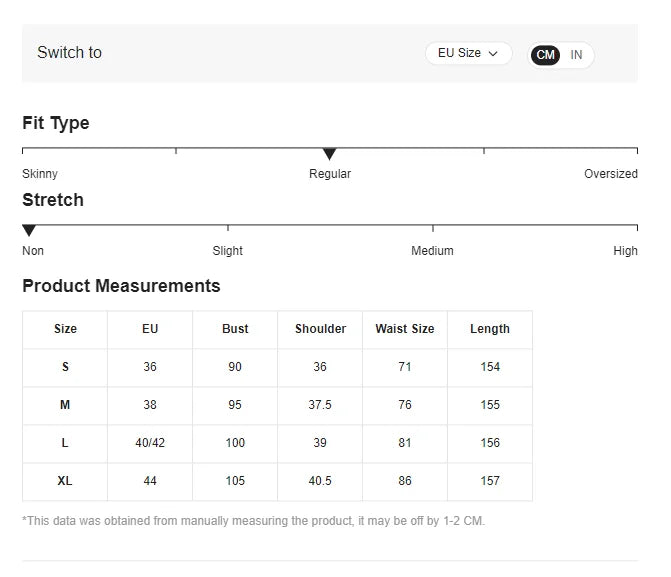This screenshot has width=671, height=577.
Task: Select the Bust column header
Action: [x=235, y=329]
